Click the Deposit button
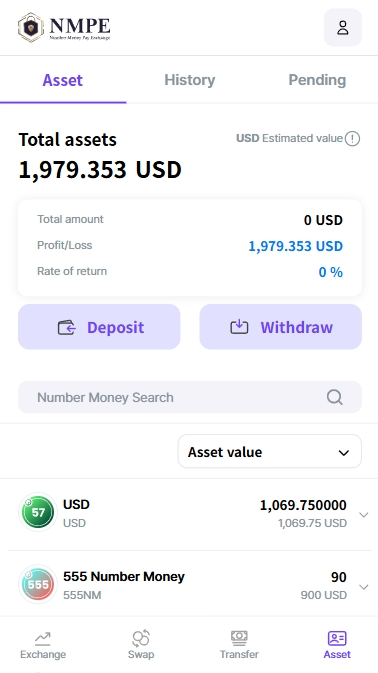Screen dimensions: 378x673 99,327
